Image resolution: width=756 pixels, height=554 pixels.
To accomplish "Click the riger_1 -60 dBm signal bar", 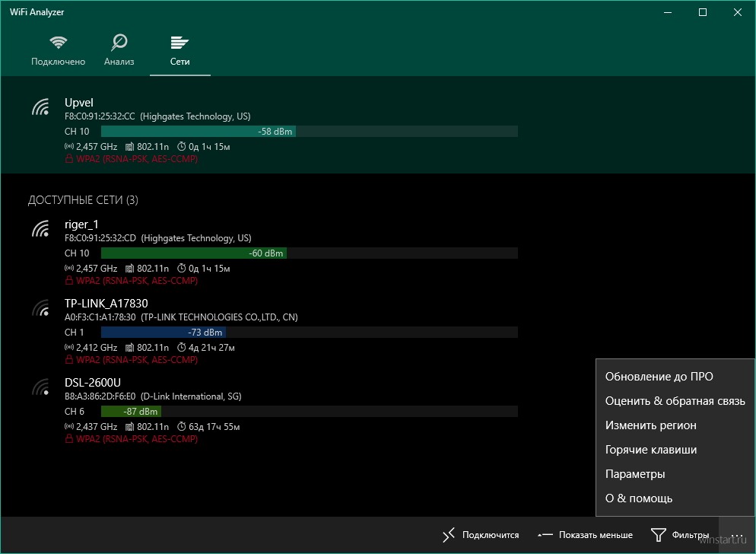I will pyautogui.click(x=310, y=253).
